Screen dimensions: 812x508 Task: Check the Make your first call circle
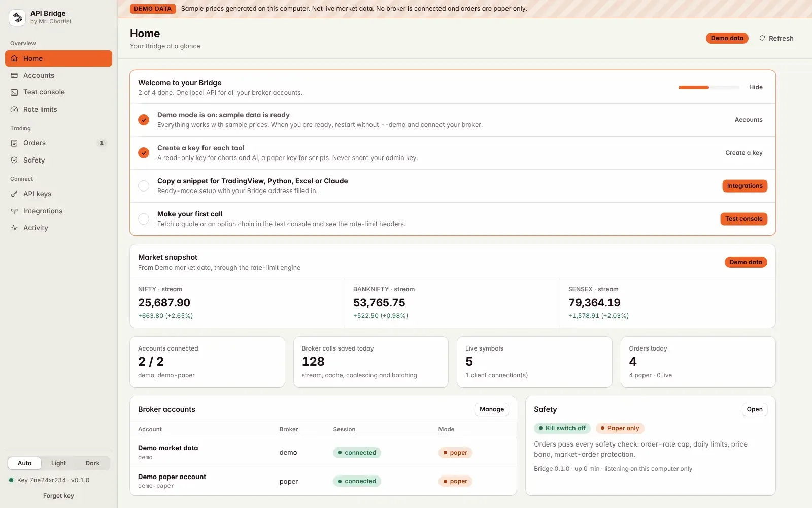pos(144,219)
